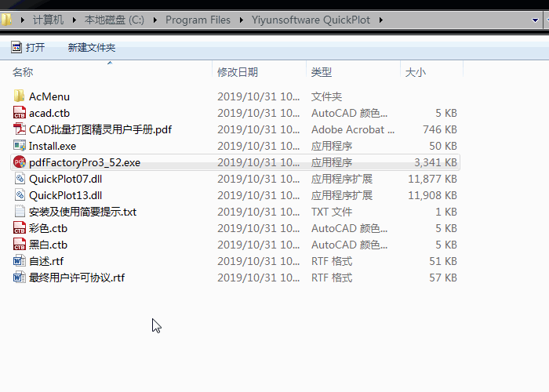549x392 pixels.
Task: Expand arrow after 本地磁盘 (C:) breadcrumb
Action: click(155, 20)
